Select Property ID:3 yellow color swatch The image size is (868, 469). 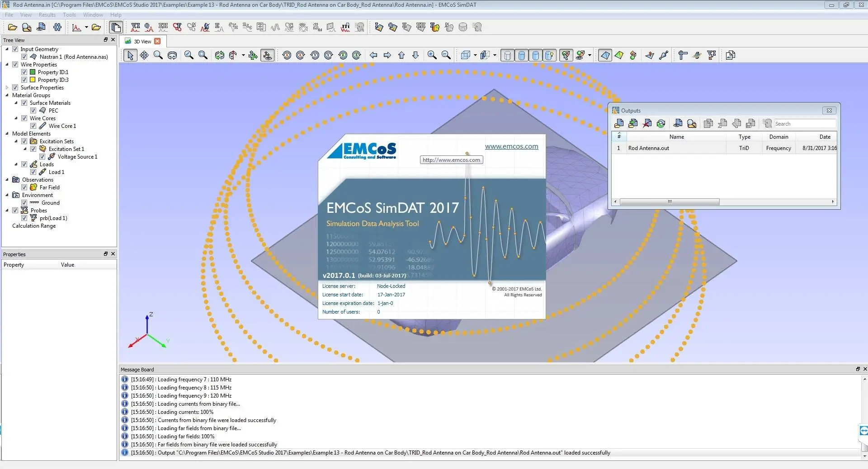coord(33,80)
